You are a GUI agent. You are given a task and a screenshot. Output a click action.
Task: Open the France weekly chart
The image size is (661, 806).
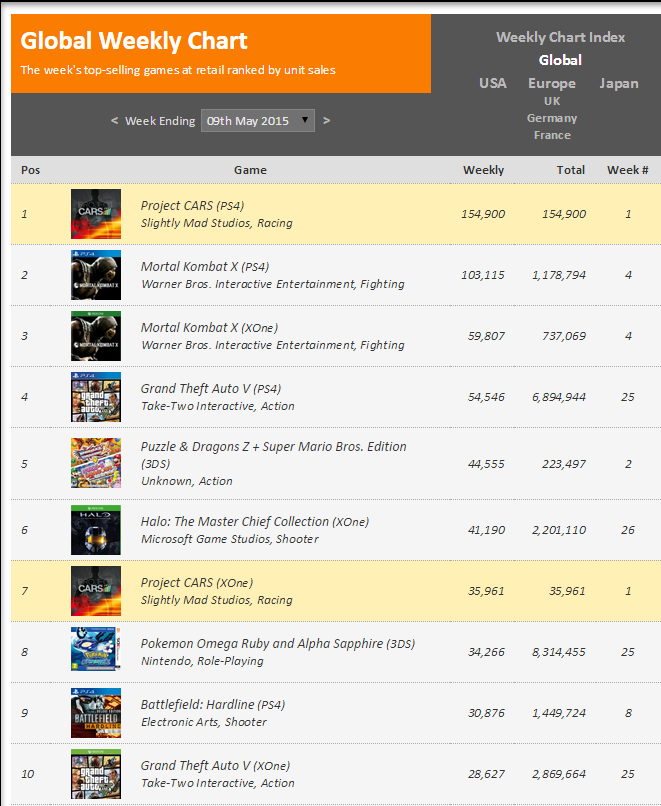552,135
